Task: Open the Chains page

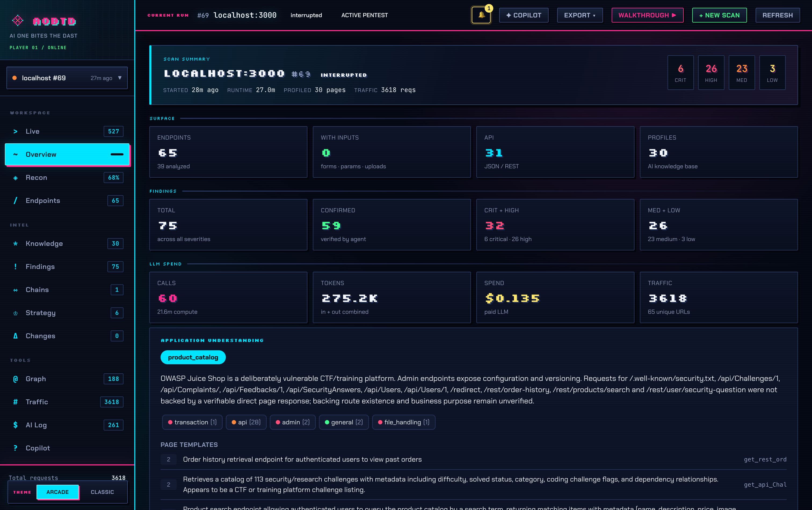Action: click(67, 290)
